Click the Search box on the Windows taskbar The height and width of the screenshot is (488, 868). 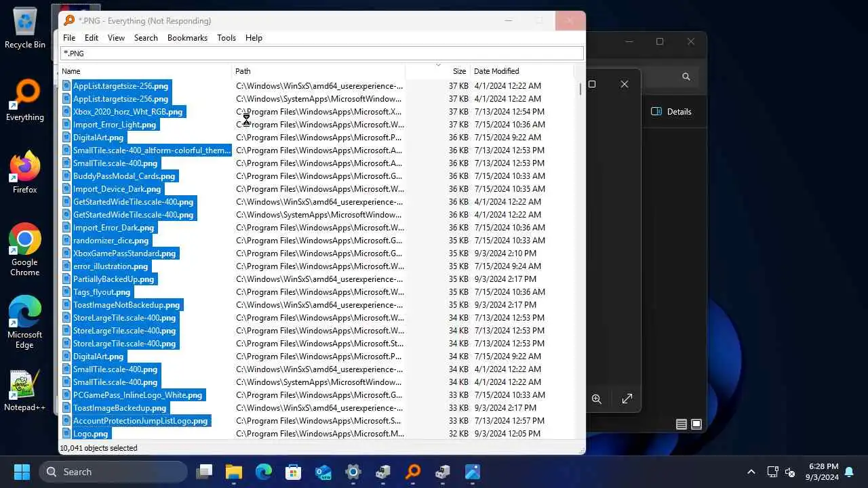[x=113, y=472]
